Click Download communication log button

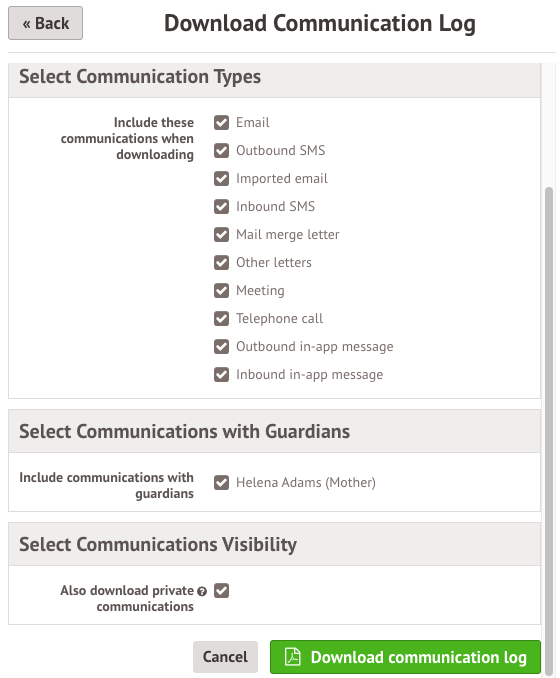405,657
